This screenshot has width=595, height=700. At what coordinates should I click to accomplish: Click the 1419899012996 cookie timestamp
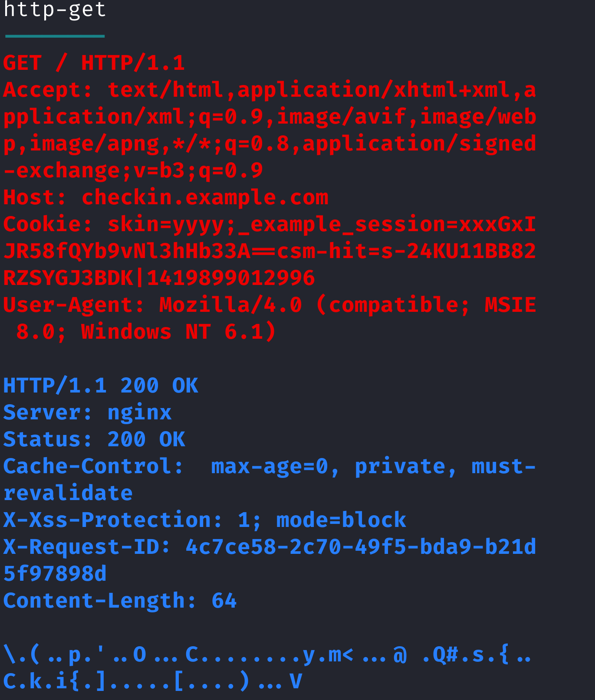pyautogui.click(x=231, y=278)
